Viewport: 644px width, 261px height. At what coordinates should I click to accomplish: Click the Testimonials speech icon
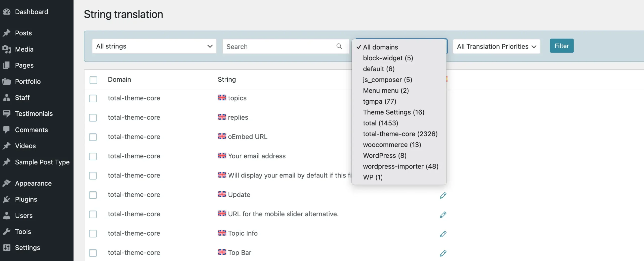[x=7, y=114]
